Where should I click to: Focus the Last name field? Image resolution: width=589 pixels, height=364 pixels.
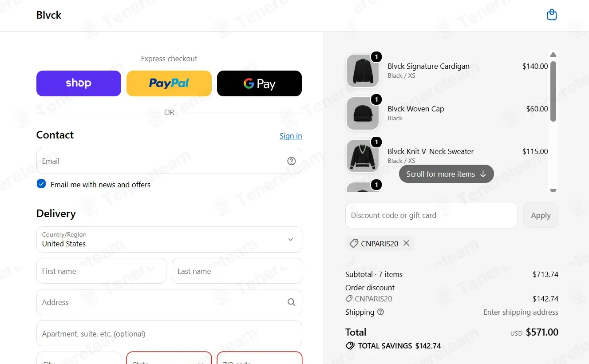click(x=237, y=271)
